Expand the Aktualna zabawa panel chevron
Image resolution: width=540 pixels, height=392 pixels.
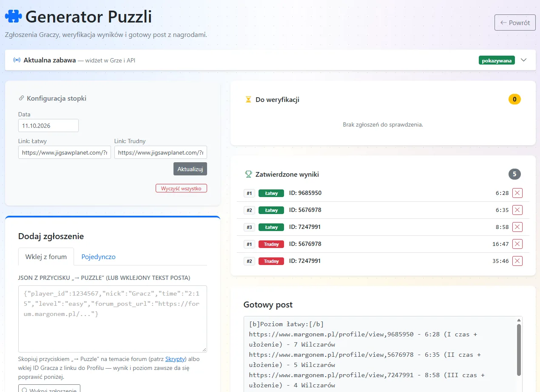[x=524, y=60]
